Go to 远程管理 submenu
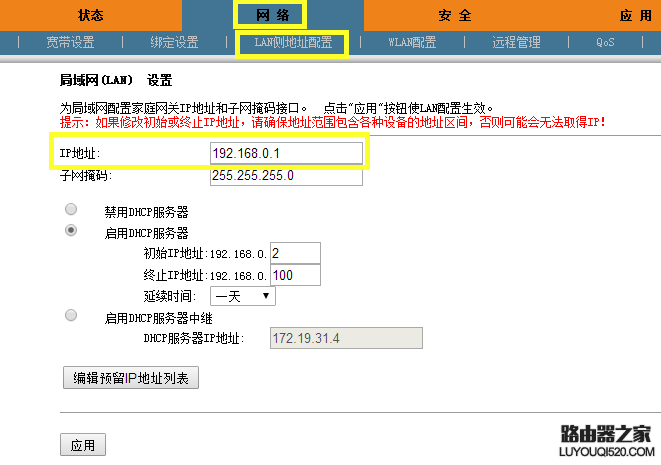 [516, 42]
